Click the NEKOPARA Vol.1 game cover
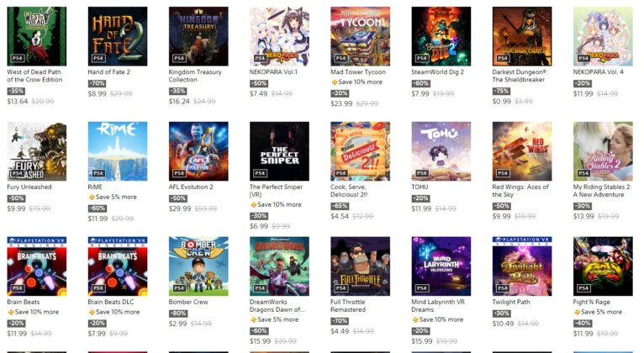The image size is (644, 353). click(279, 36)
